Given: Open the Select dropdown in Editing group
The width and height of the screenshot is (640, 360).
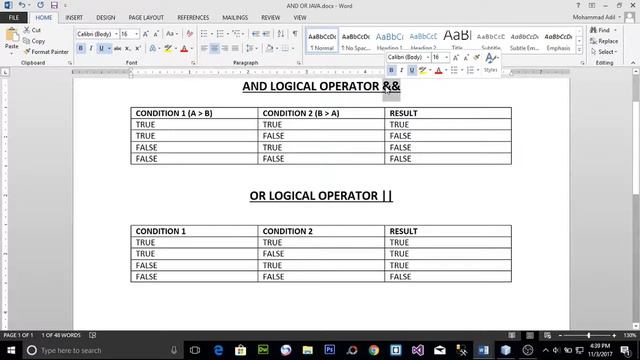Looking at the screenshot, I should (x=604, y=52).
